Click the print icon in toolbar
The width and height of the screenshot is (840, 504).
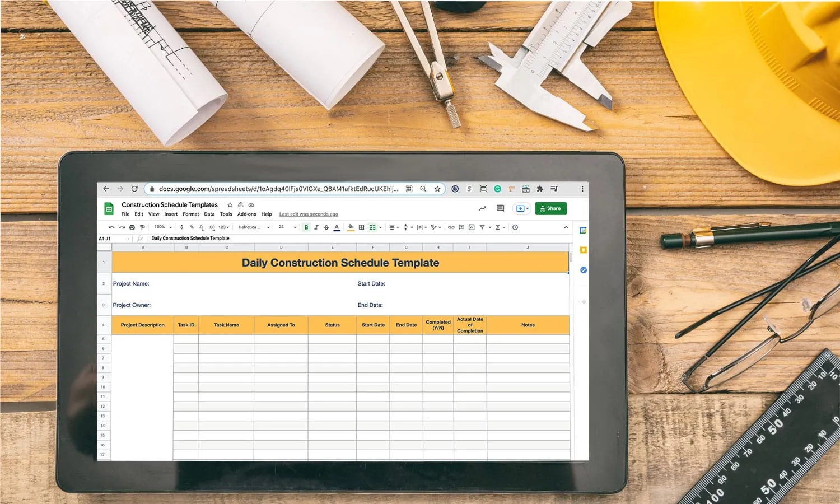(x=132, y=227)
